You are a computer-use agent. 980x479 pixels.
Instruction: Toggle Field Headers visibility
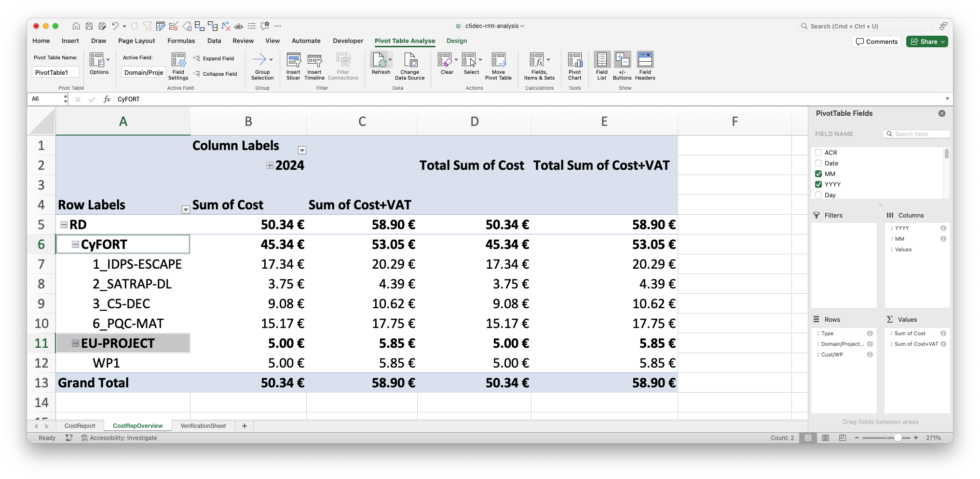645,66
